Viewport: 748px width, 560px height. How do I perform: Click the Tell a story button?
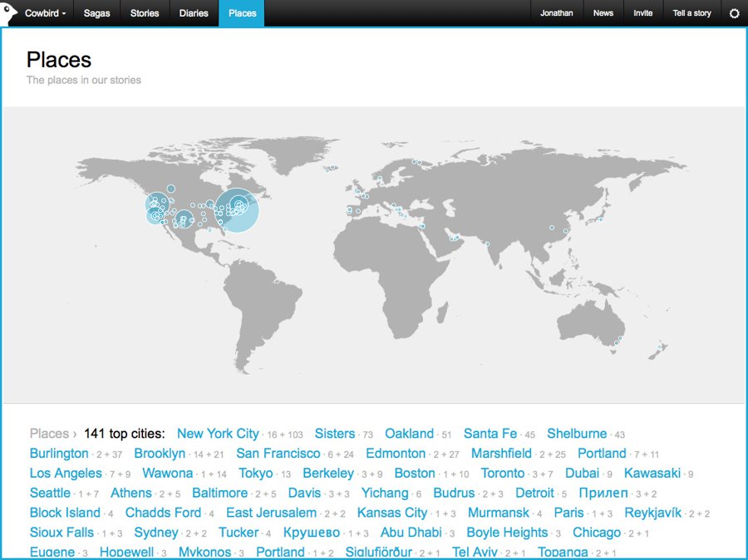(x=691, y=13)
